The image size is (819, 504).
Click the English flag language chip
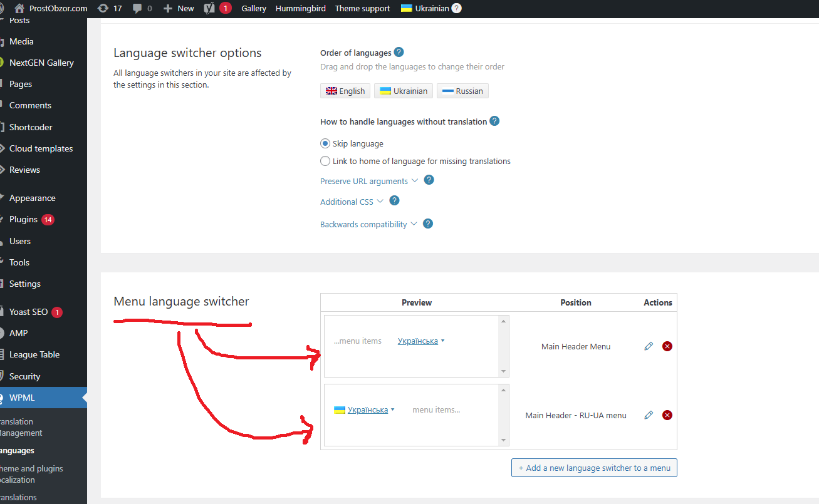click(x=345, y=91)
